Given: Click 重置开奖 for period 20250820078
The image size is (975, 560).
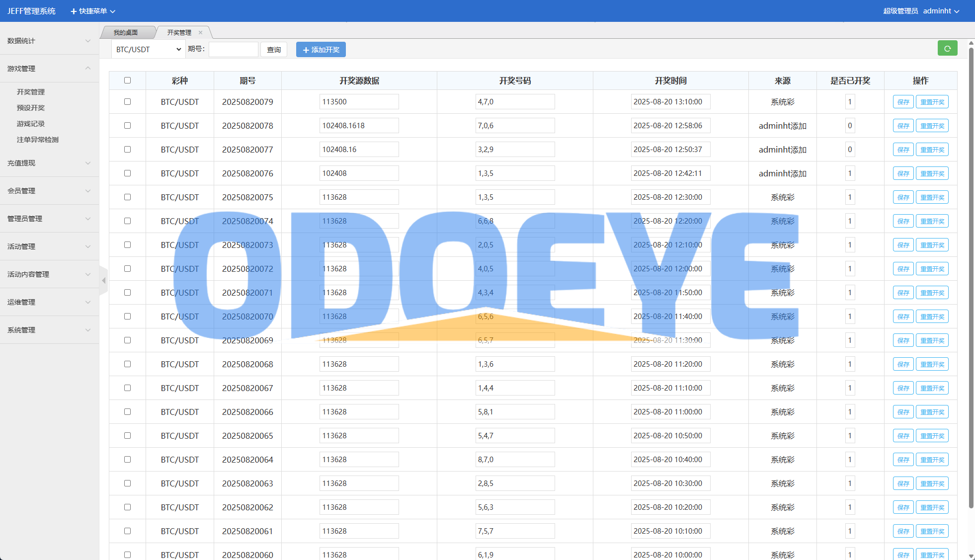Looking at the screenshot, I should [932, 126].
